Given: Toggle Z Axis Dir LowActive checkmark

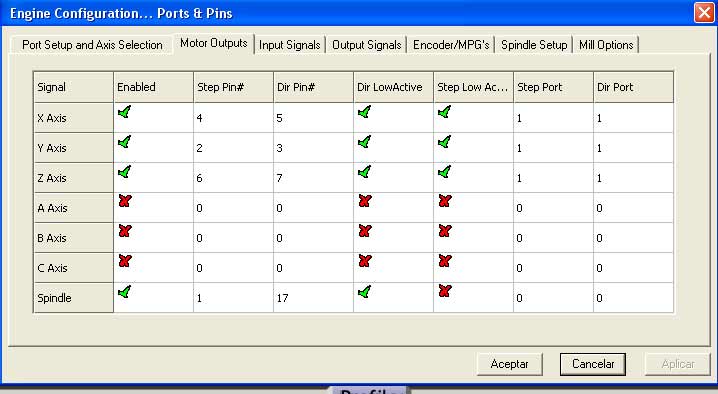Looking at the screenshot, I should pyautogui.click(x=364, y=172).
